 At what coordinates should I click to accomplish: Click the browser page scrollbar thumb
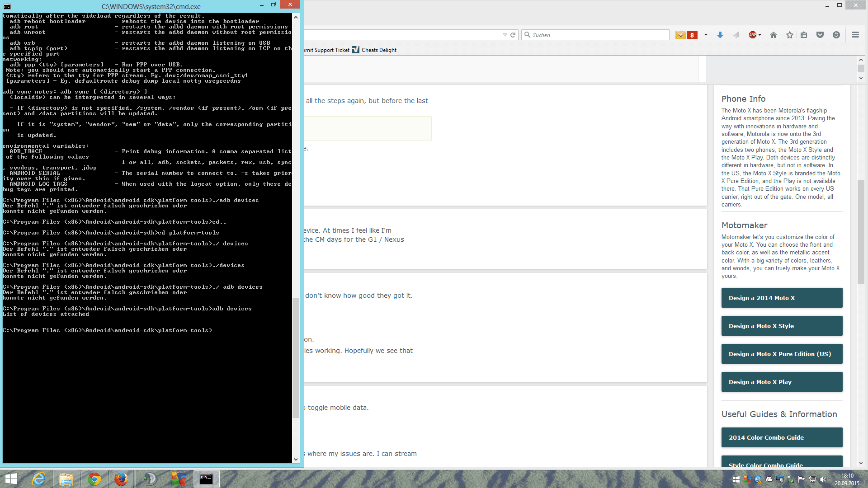(861, 232)
